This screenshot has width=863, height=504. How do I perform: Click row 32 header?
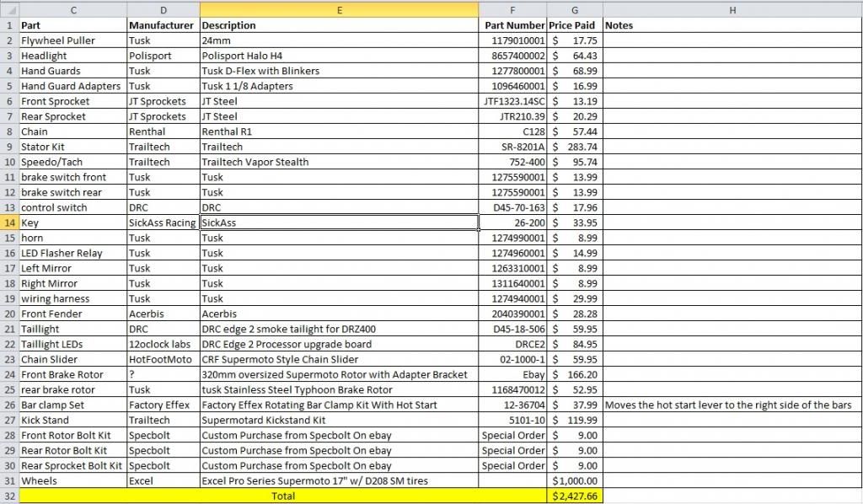coord(9,496)
